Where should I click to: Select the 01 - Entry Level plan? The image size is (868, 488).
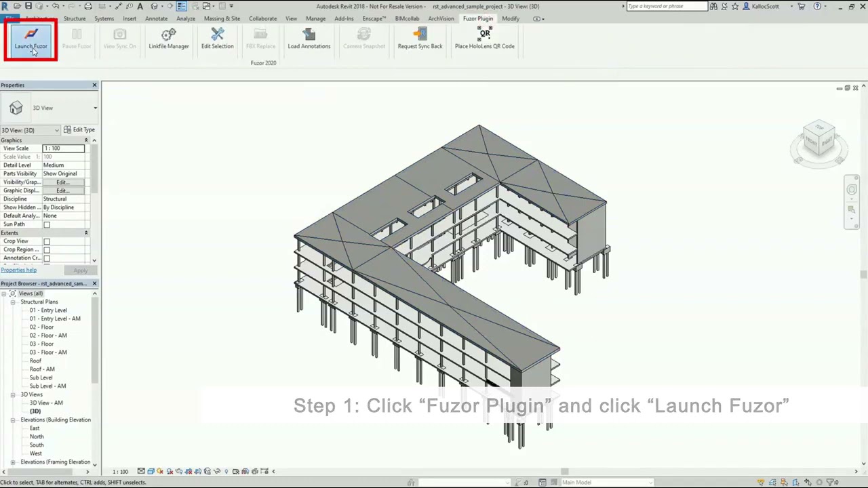point(48,310)
